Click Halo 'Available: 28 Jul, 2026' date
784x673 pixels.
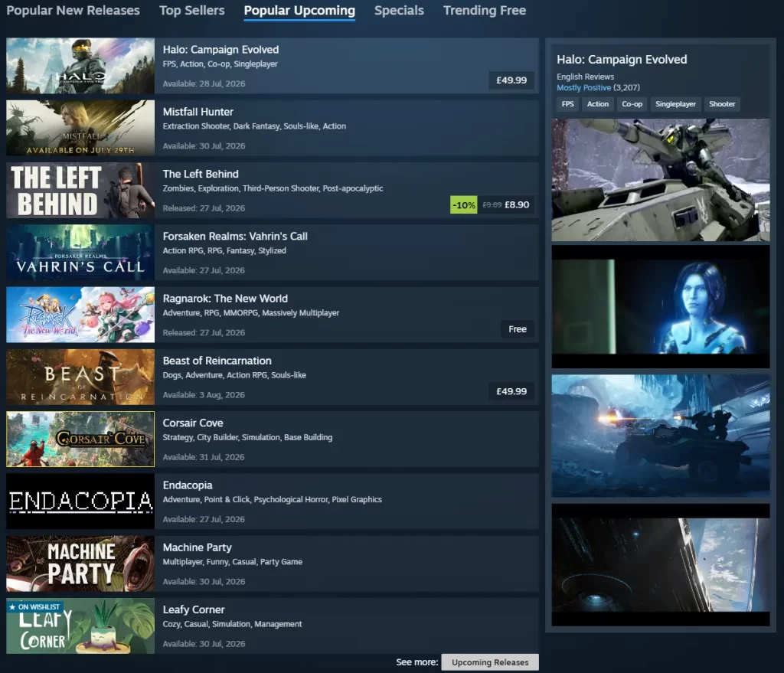click(x=204, y=83)
